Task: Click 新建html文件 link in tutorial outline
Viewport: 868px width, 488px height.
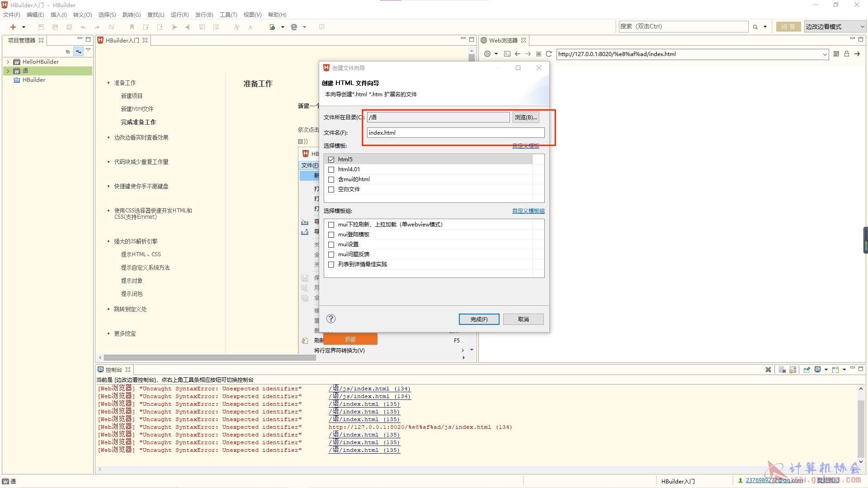Action: pos(137,109)
